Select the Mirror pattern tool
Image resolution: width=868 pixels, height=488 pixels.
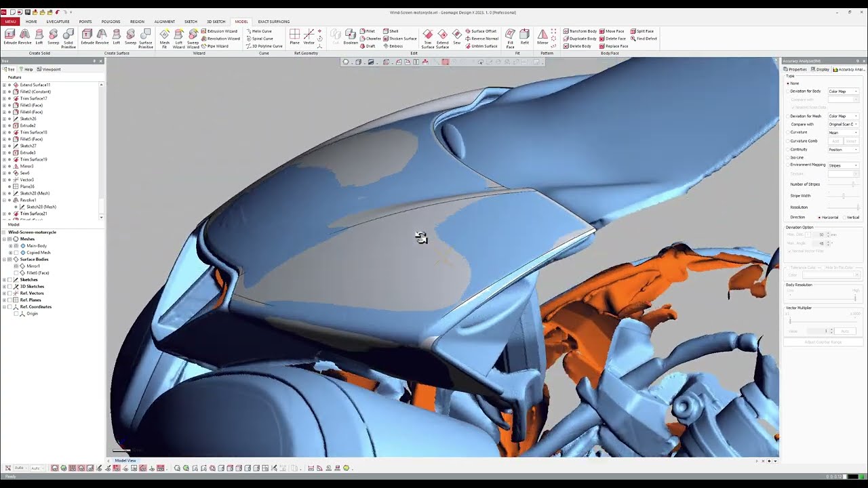(542, 37)
